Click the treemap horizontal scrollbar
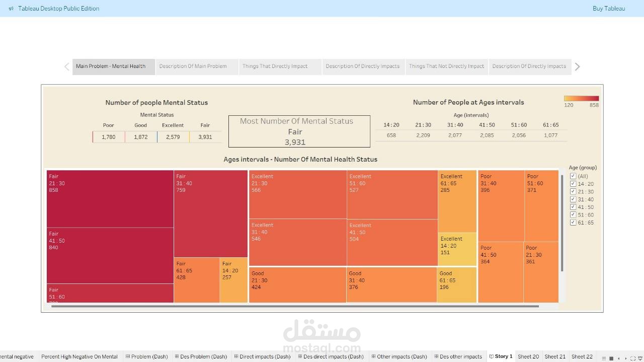The width and height of the screenshot is (644, 362). pyautogui.click(x=294, y=306)
